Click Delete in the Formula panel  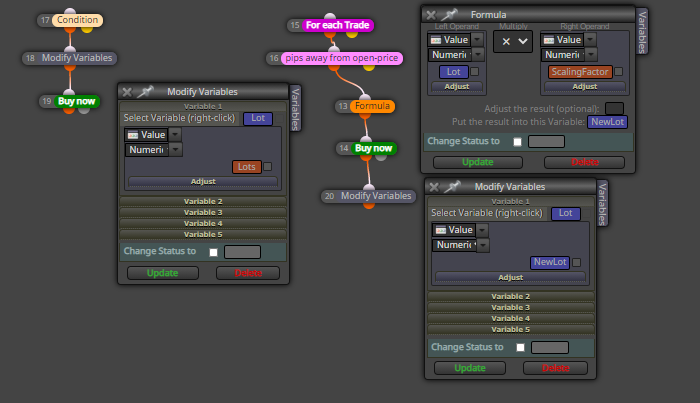584,162
